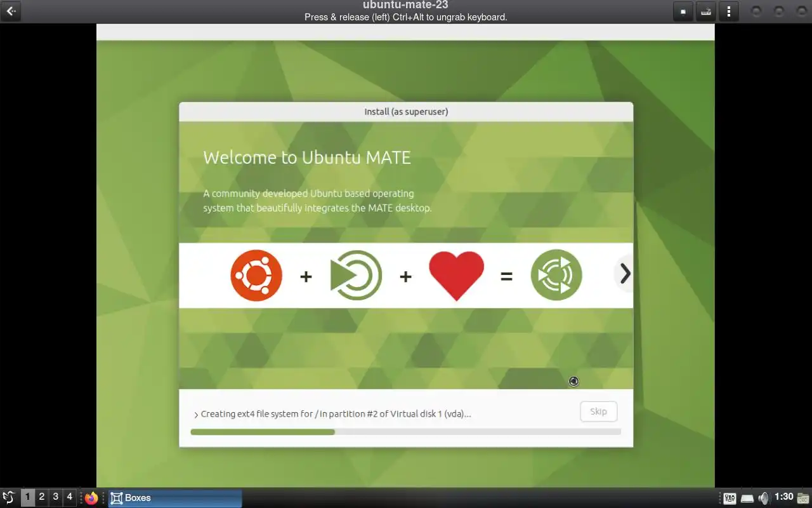Advance slideshow with the right chevron arrow

[625, 274]
